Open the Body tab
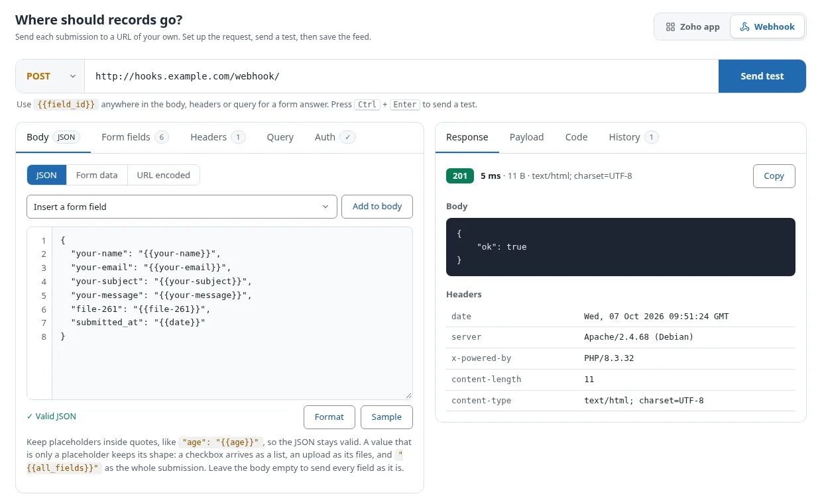Viewport: 822px width, 504px height. pyautogui.click(x=53, y=137)
